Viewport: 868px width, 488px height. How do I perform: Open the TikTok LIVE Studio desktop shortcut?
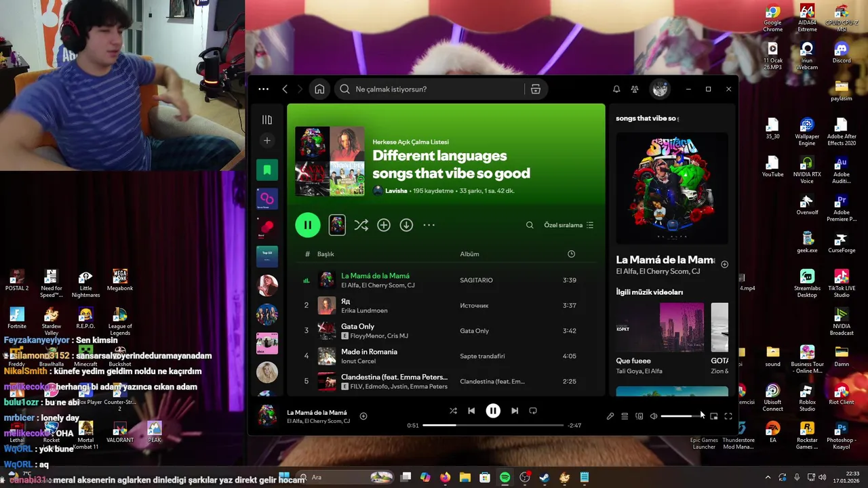click(x=841, y=284)
